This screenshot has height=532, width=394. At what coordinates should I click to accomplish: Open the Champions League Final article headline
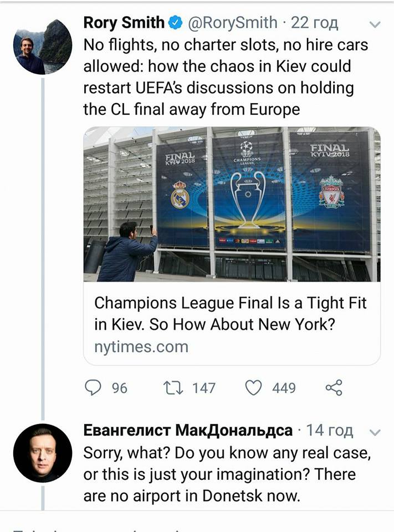click(x=231, y=313)
